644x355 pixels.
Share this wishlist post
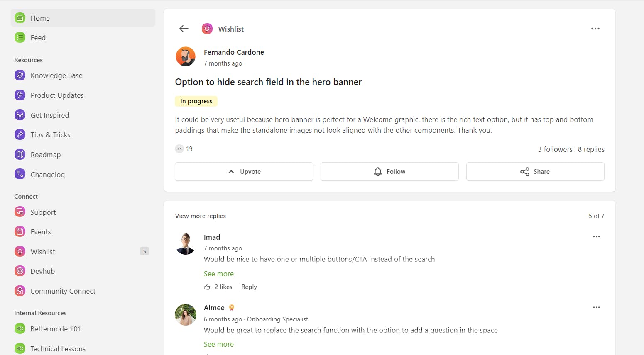pyautogui.click(x=535, y=172)
